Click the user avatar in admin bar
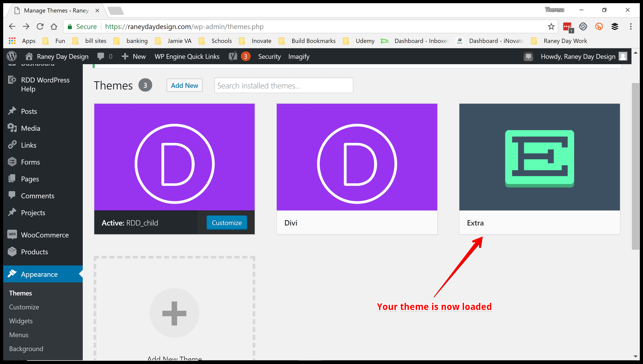Screen dimensions: 643x364 [623, 56]
